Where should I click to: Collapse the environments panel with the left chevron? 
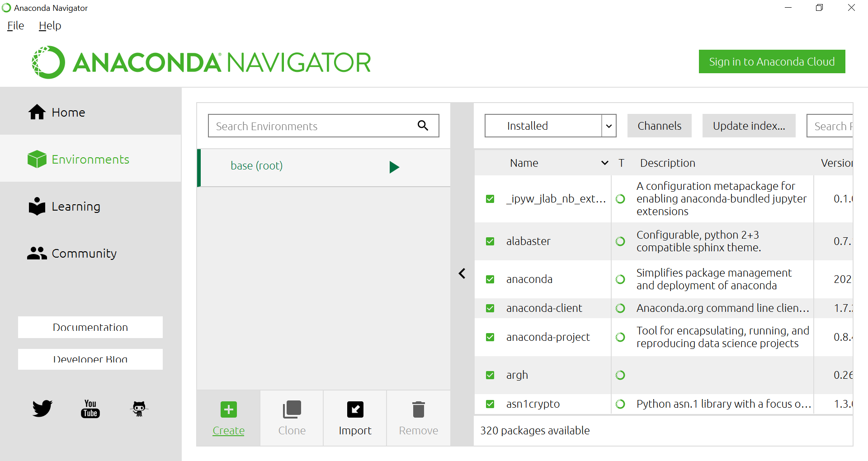pos(462,273)
